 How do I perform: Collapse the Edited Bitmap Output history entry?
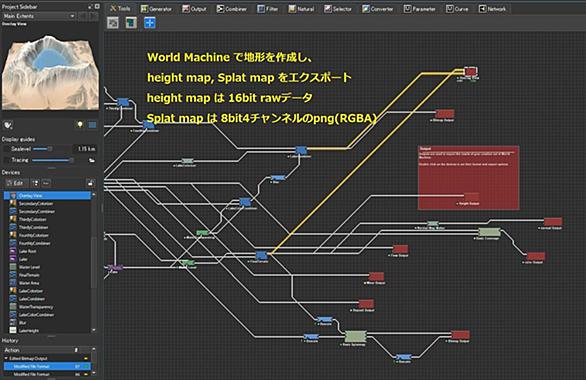[6, 358]
